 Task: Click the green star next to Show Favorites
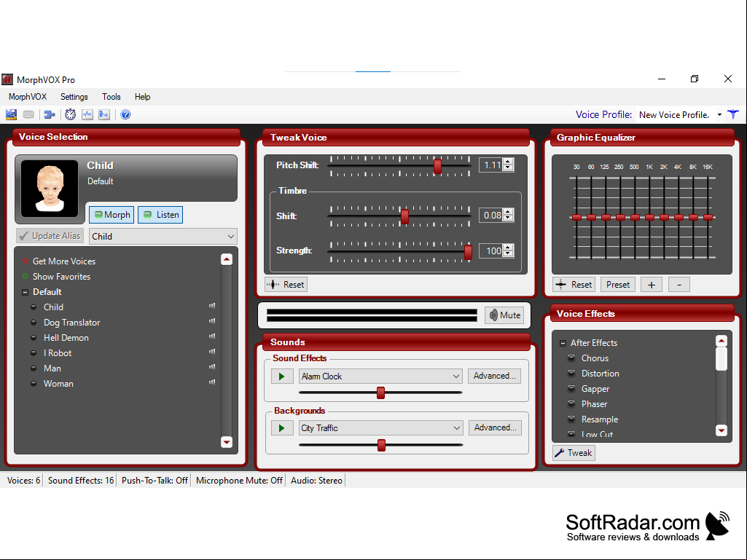[25, 276]
